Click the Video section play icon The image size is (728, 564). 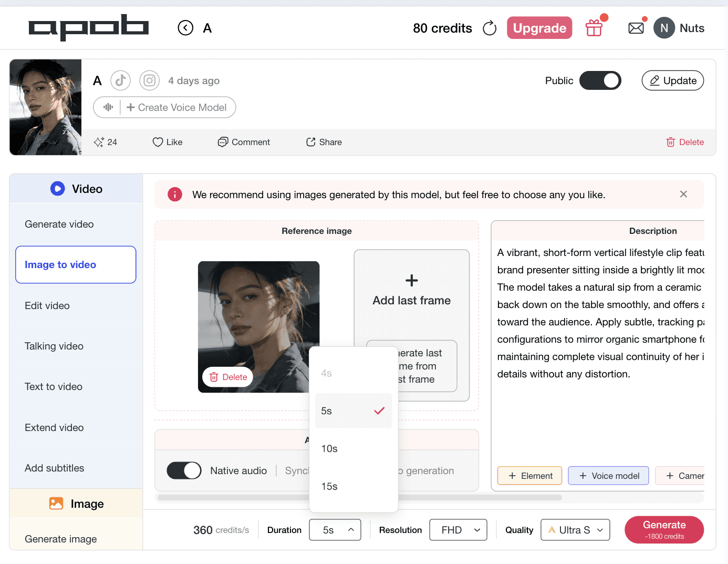tap(57, 189)
